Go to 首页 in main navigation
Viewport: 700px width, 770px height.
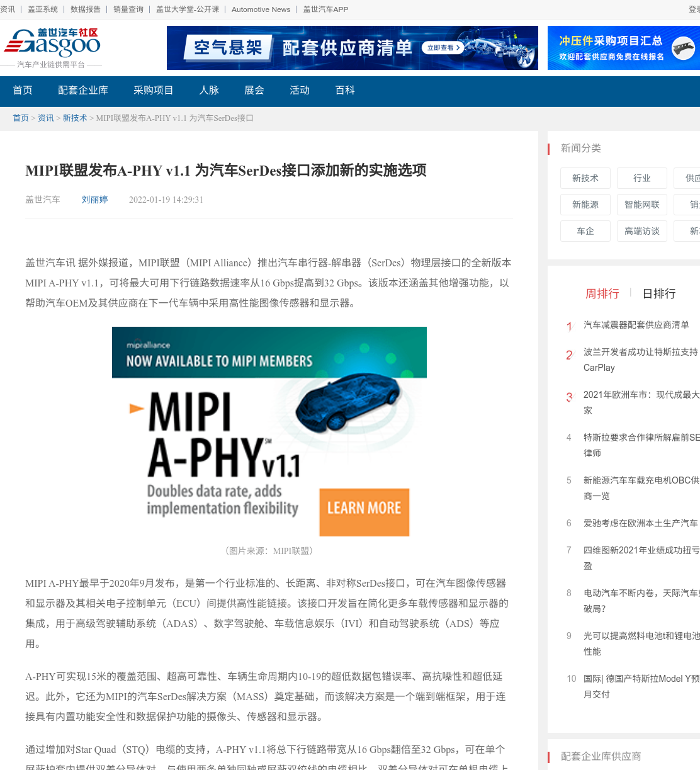point(23,90)
